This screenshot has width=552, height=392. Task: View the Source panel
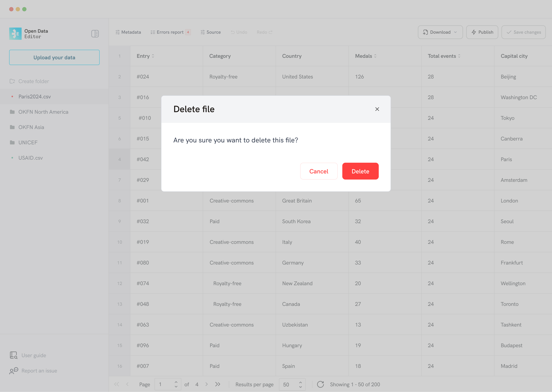pos(210,32)
